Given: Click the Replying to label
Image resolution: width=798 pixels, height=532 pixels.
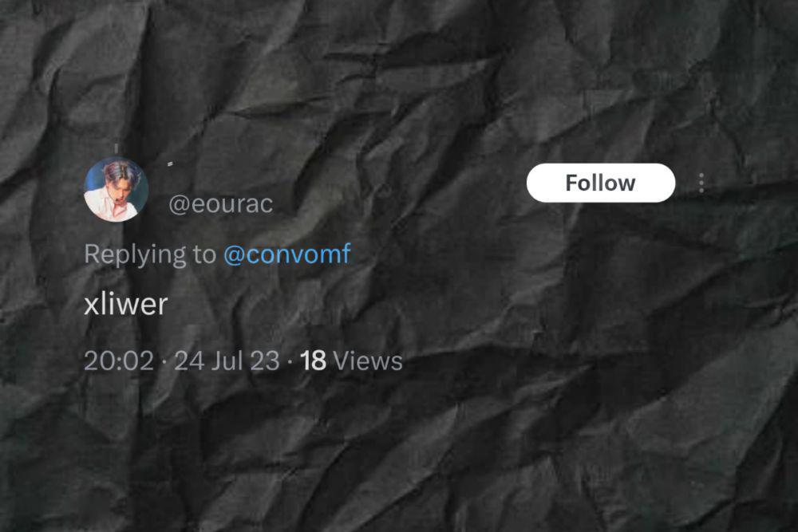Looking at the screenshot, I should [x=150, y=254].
